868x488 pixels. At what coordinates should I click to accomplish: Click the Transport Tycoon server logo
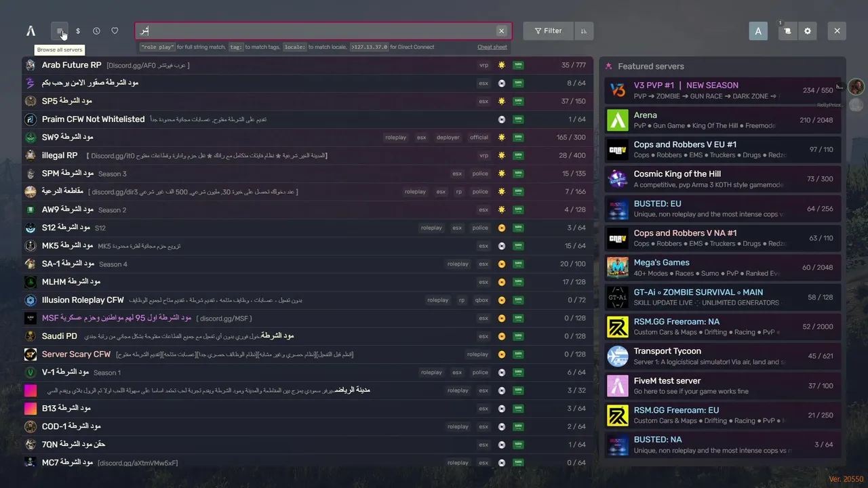tap(618, 357)
